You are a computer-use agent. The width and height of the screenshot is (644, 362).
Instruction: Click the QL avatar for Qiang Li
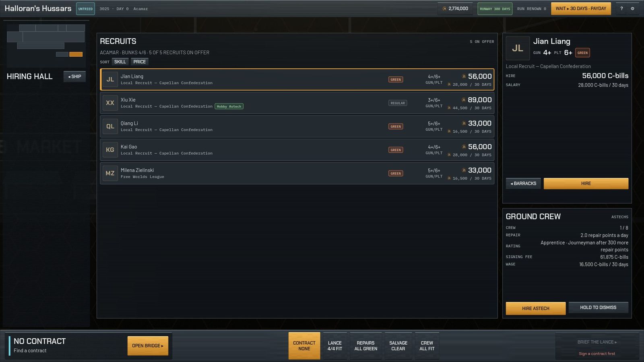pos(110,126)
